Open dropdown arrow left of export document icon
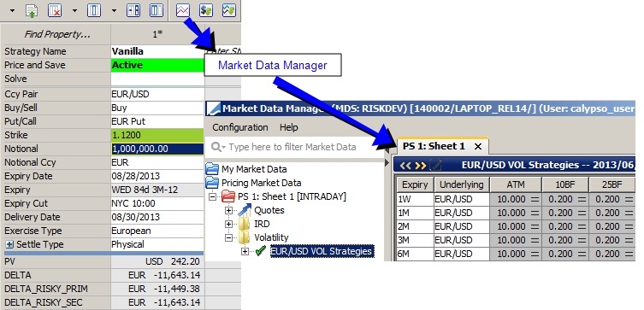 pyautogui.click(x=12, y=10)
